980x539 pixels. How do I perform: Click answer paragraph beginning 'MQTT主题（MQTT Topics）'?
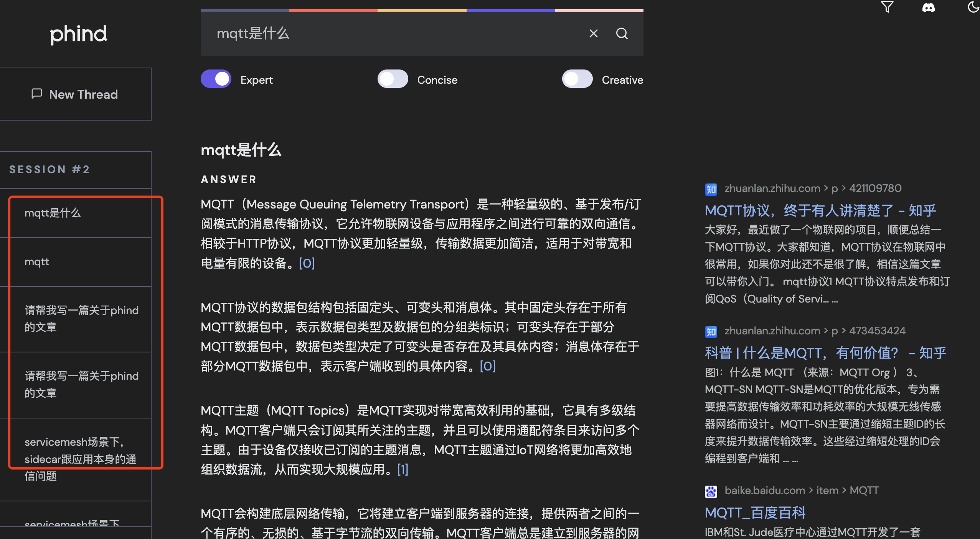point(421,440)
